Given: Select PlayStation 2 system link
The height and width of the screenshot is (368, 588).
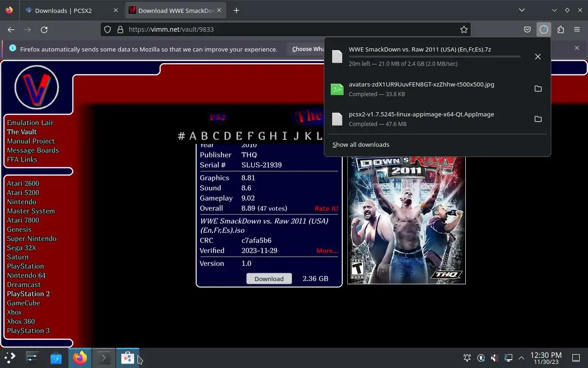Looking at the screenshot, I should pos(28,294).
